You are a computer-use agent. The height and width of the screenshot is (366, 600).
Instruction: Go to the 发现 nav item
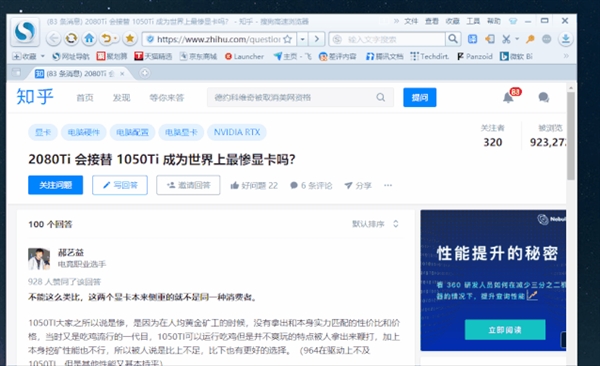[x=121, y=98]
